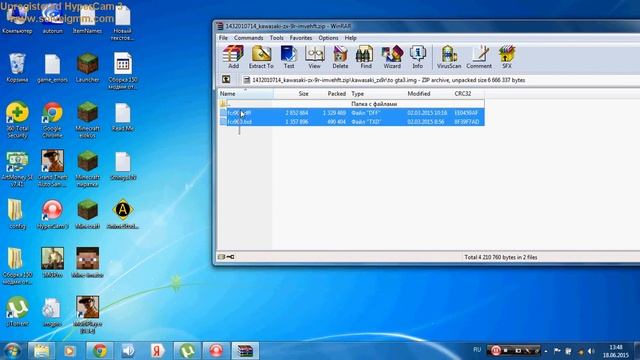Viewport: 640px width, 360px height.
Task: Select the DFF file row
Action: tap(352, 113)
